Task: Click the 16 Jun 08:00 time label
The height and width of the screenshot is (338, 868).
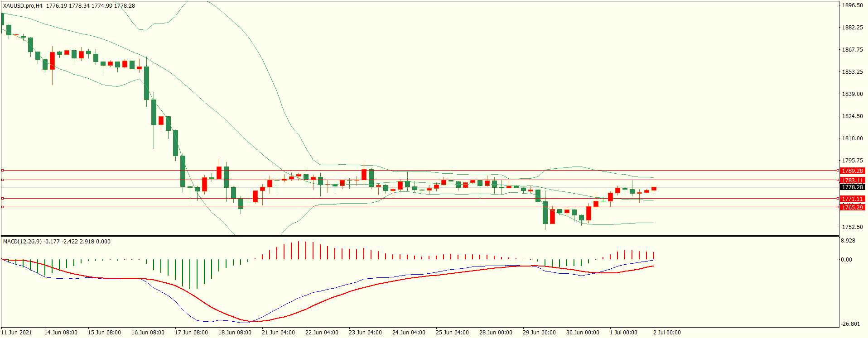Action: [148, 333]
